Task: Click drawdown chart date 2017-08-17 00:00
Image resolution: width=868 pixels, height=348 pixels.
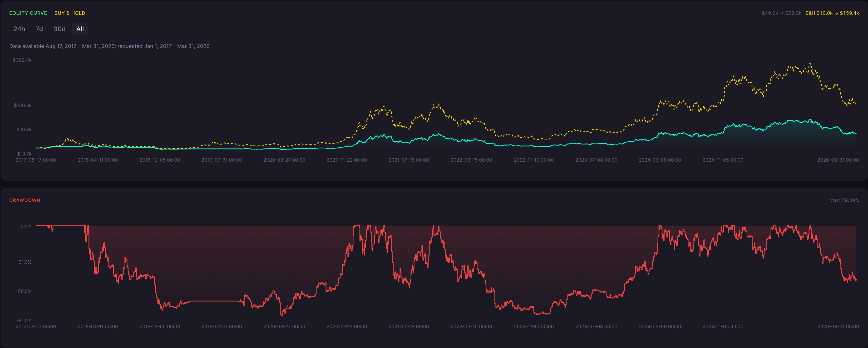Action: point(36,327)
